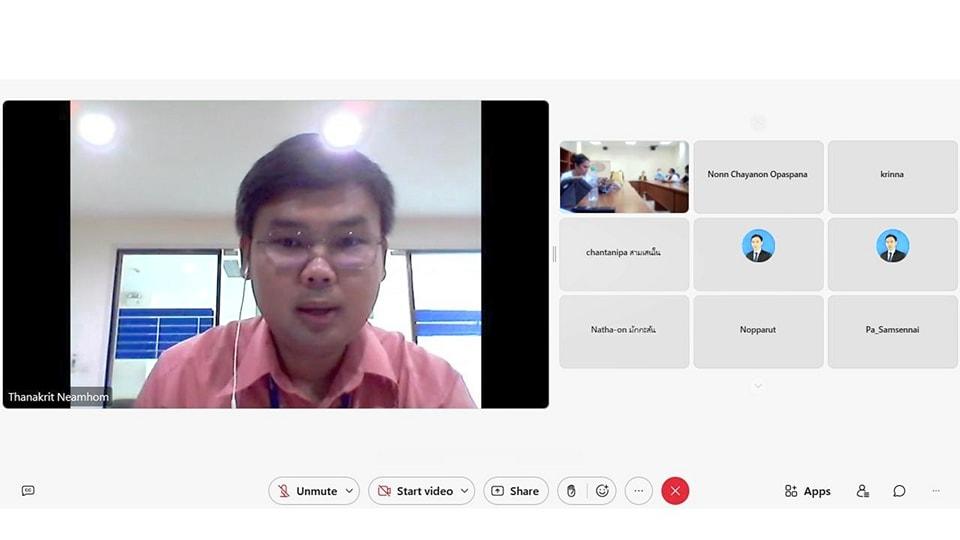Select Nonn Chayanon Opaspana participant tile
The width and height of the screenshot is (960, 540).
(758, 177)
